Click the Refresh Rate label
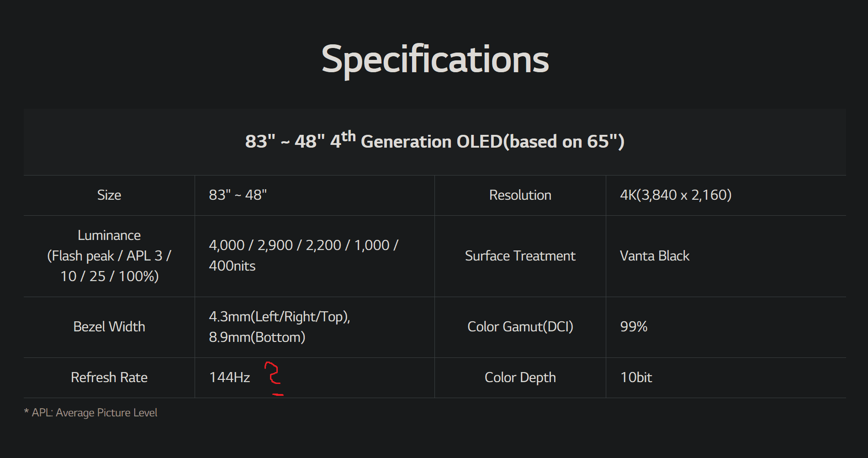Viewport: 868px width, 458px height. pos(109,378)
